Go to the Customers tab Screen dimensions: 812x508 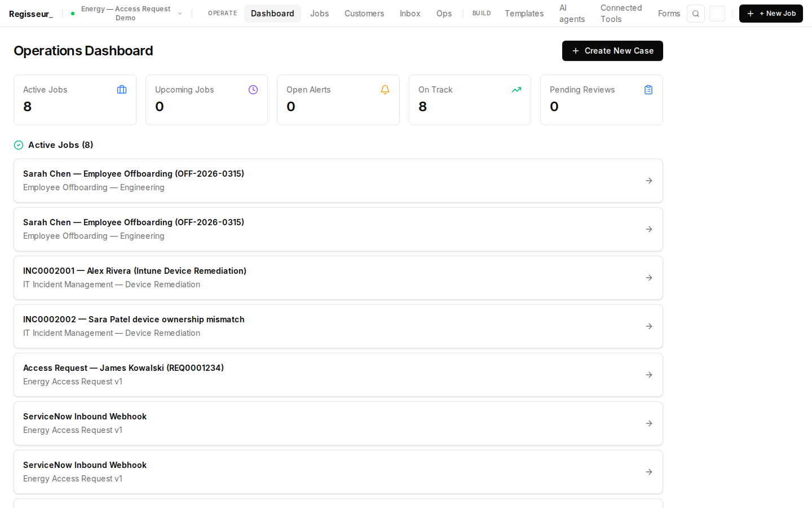click(364, 14)
